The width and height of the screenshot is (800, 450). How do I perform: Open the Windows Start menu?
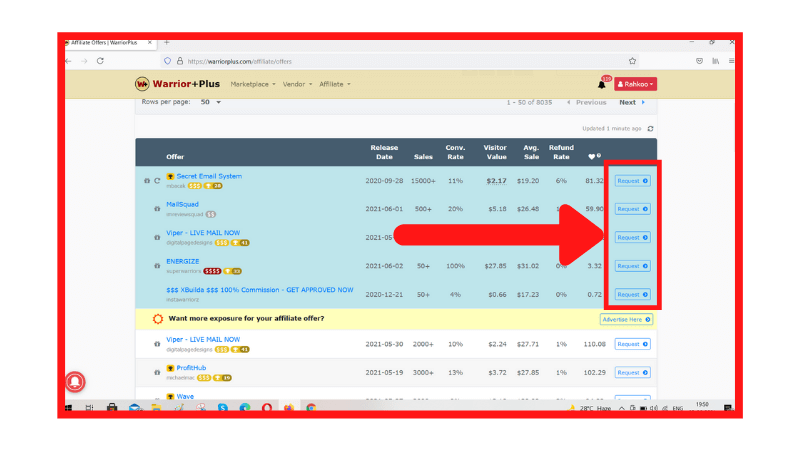(68, 408)
